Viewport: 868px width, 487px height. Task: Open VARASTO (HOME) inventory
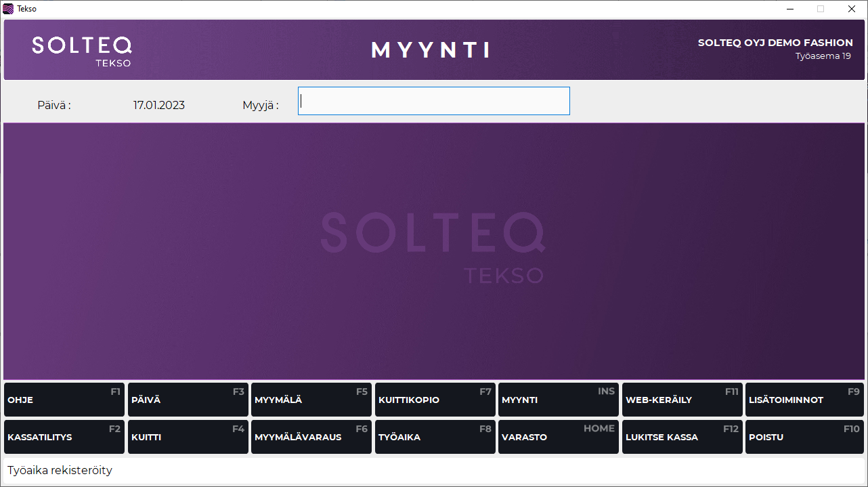click(559, 437)
